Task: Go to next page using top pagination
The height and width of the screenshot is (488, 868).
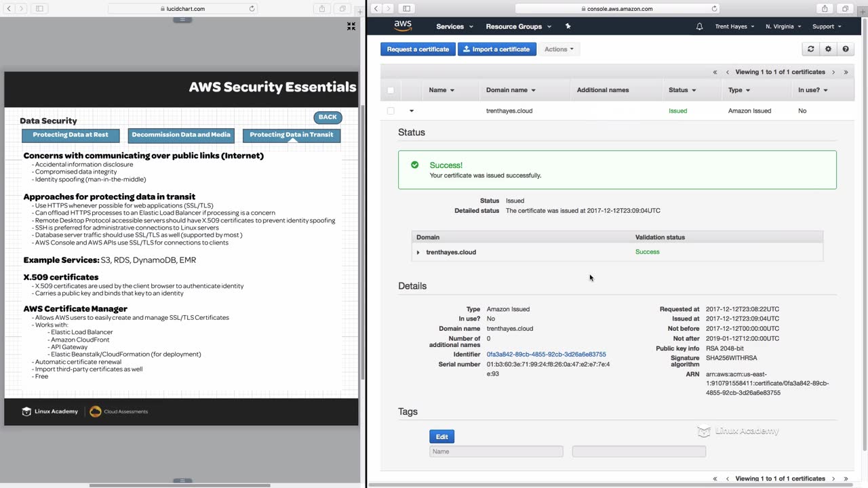Action: pos(833,72)
